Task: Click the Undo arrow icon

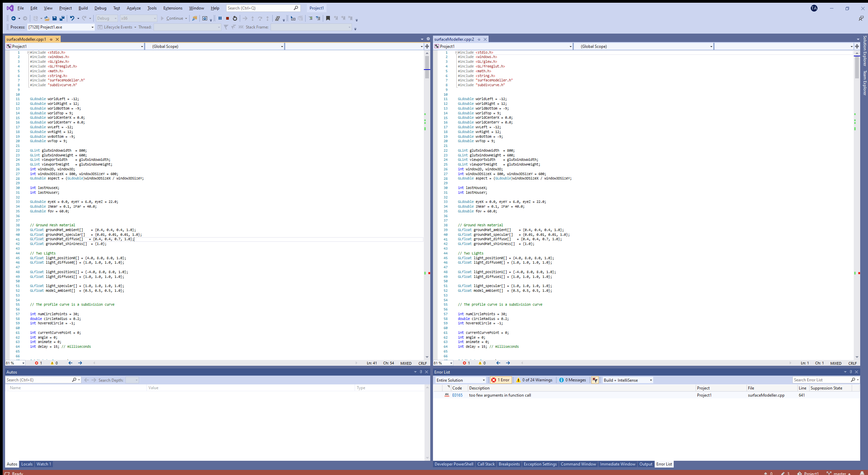Action: (72, 18)
